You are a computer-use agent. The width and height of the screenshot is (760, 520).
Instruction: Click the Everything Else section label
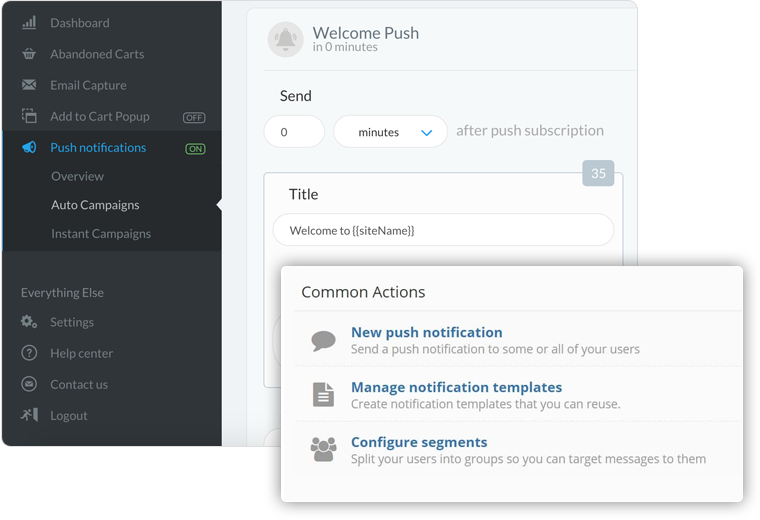(62, 293)
